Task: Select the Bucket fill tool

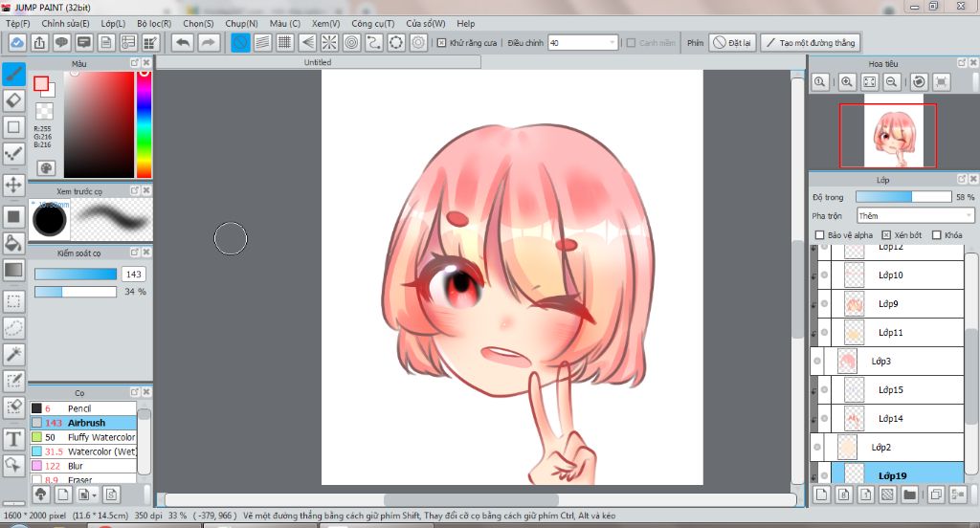Action: (13, 243)
